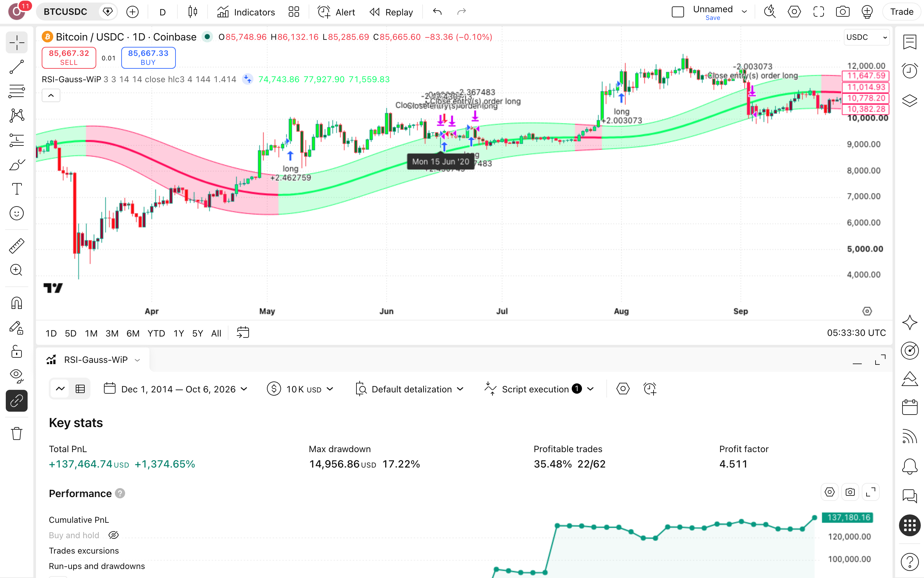
Task: Click the 85,667.33 BUY button
Action: coord(148,58)
